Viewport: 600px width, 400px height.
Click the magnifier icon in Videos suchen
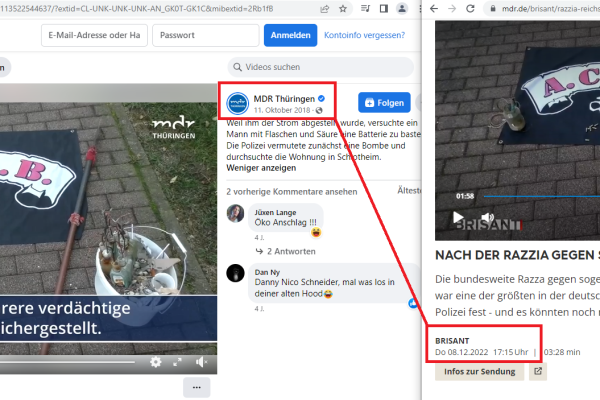pyautogui.click(x=237, y=67)
